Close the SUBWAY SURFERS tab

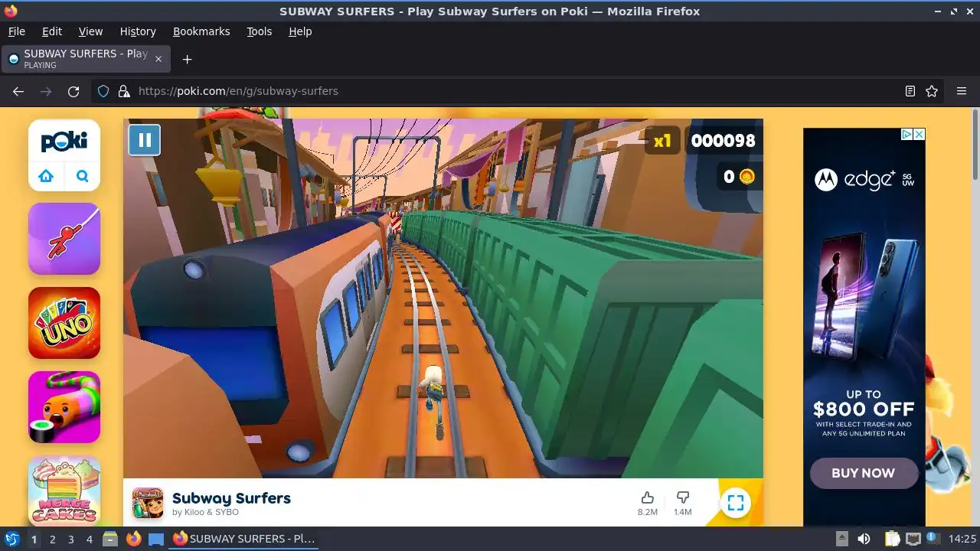[158, 59]
